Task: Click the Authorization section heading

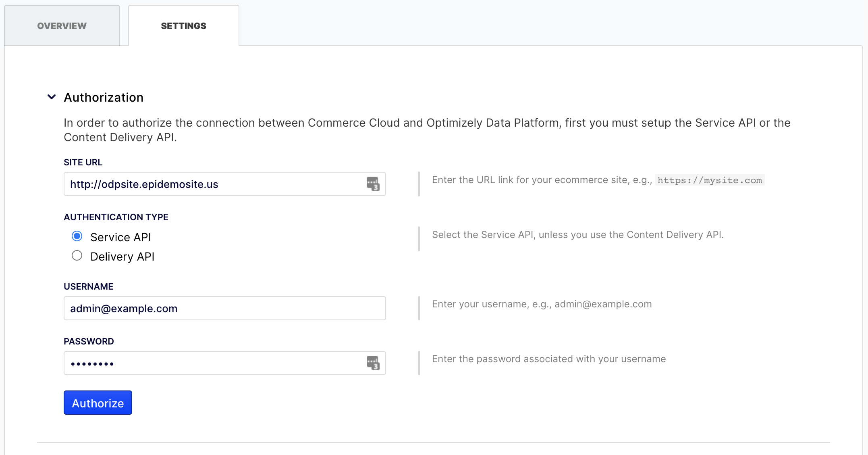Action: click(104, 98)
